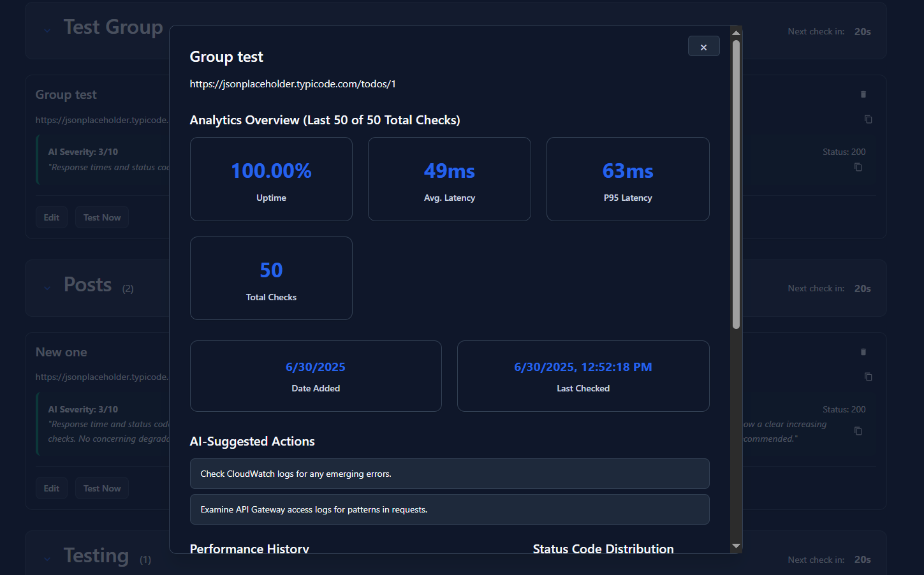
Task: Click the 100.00% Uptime card
Action: 271,179
